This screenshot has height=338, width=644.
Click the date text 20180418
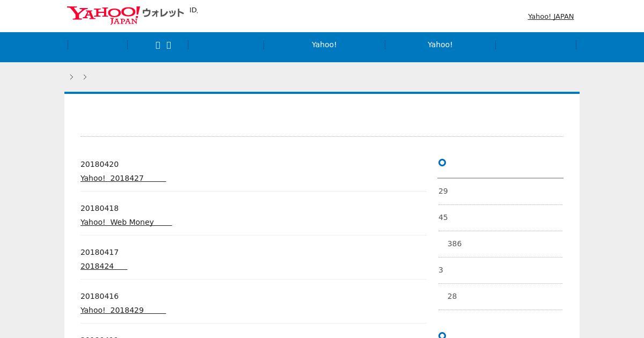point(99,208)
